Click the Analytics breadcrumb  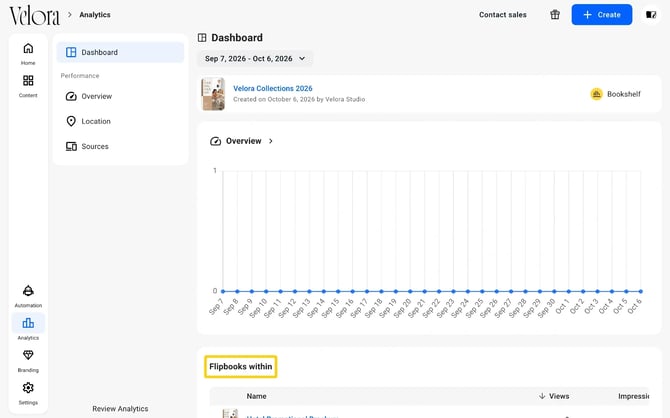(x=95, y=15)
